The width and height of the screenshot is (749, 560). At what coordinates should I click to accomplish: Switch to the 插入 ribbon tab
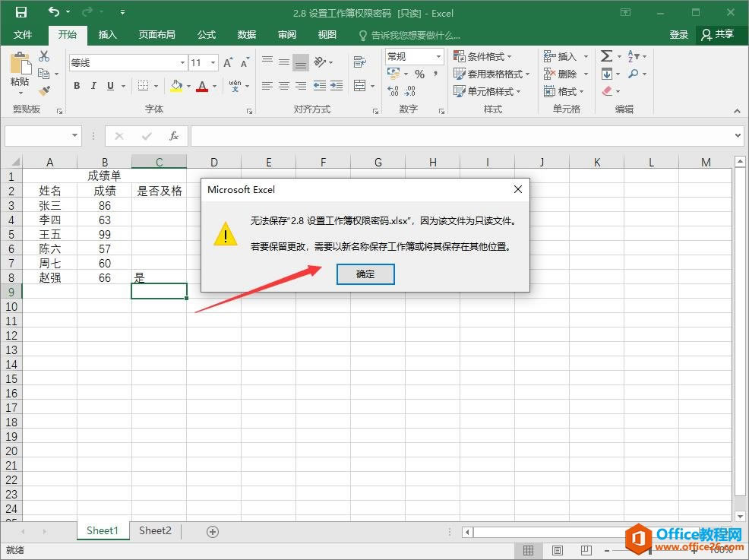(x=107, y=34)
